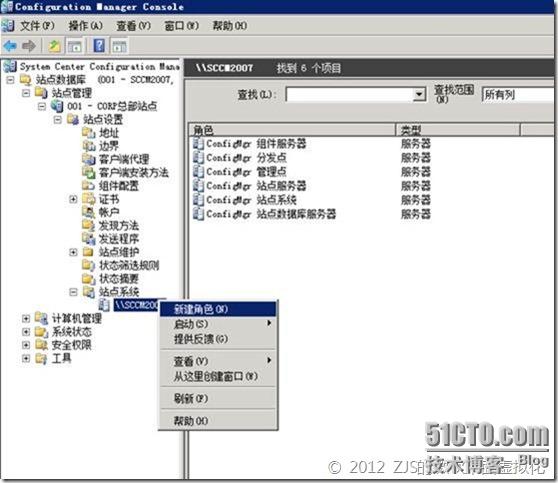This screenshot has width=558, height=483.
Task: Select the 安全权限 tree item
Action: coord(72,345)
